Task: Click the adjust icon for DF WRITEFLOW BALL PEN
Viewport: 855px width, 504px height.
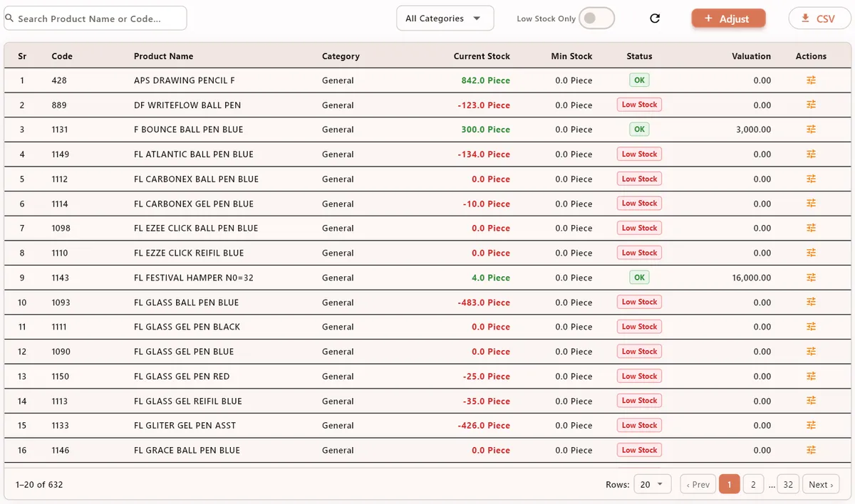Action: [811, 105]
